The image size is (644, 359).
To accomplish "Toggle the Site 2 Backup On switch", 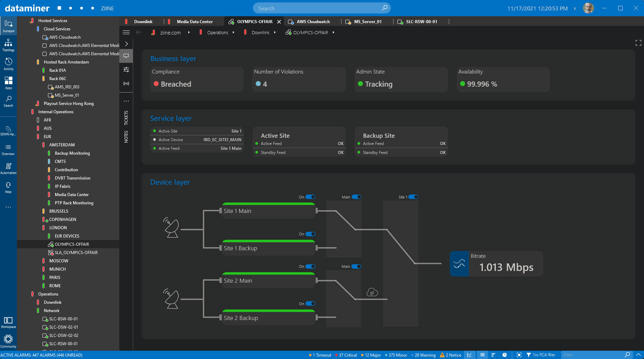I will click(x=310, y=304).
